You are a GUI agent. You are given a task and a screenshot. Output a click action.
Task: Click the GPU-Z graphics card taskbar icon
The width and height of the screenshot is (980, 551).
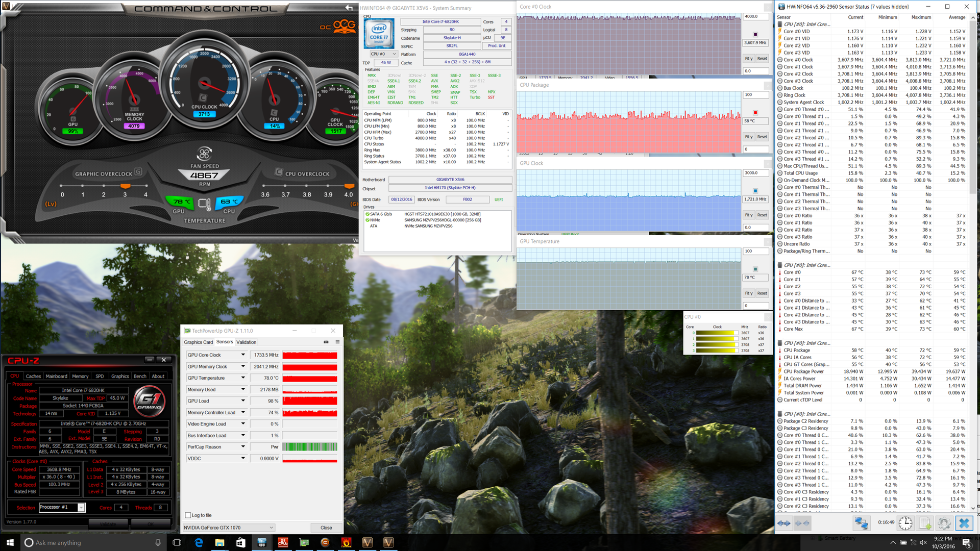pyautogui.click(x=304, y=542)
